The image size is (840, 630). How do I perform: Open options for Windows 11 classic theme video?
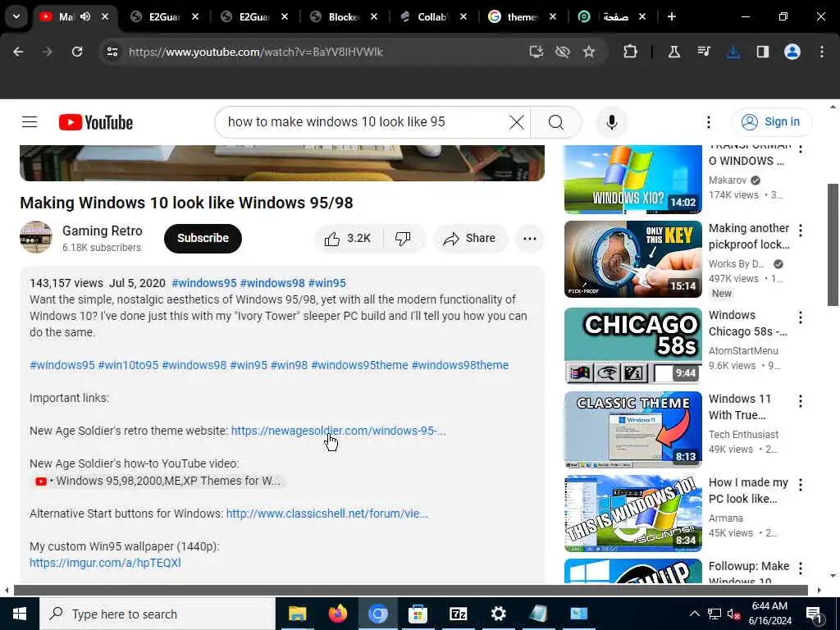pos(801,400)
